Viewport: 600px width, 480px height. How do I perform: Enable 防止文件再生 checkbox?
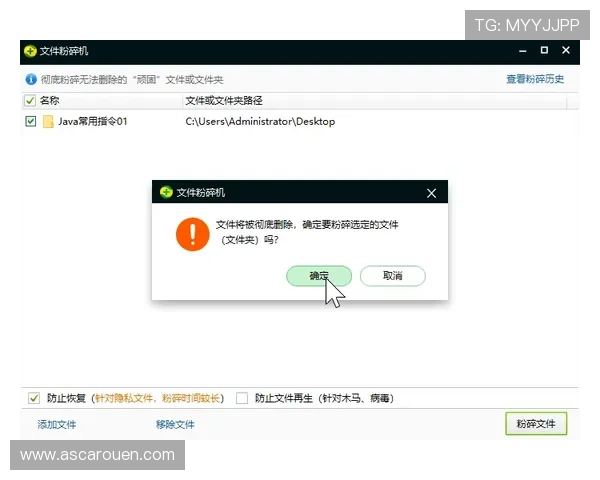(242, 398)
